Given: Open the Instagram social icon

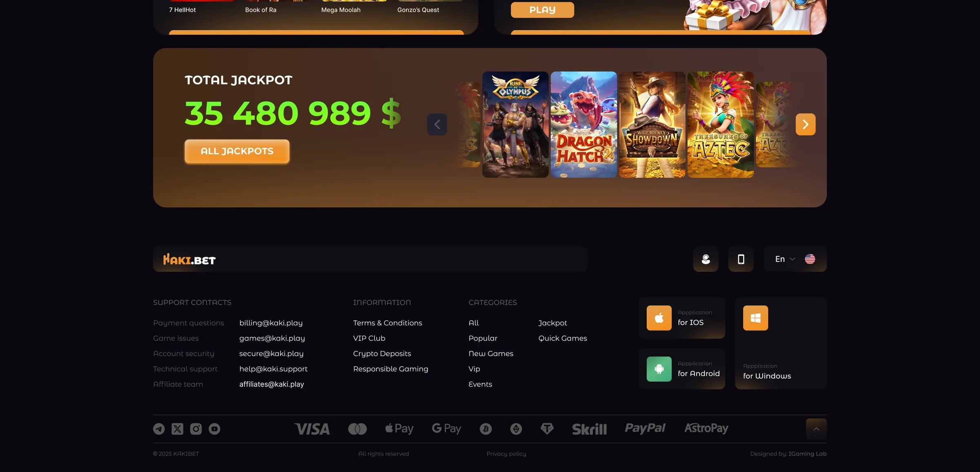Looking at the screenshot, I should coord(196,429).
